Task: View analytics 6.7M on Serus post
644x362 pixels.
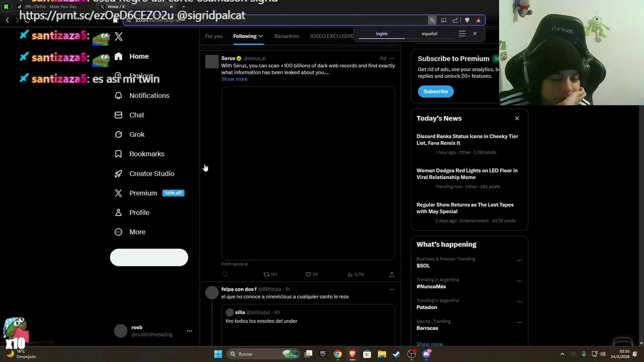Action: [356, 275]
